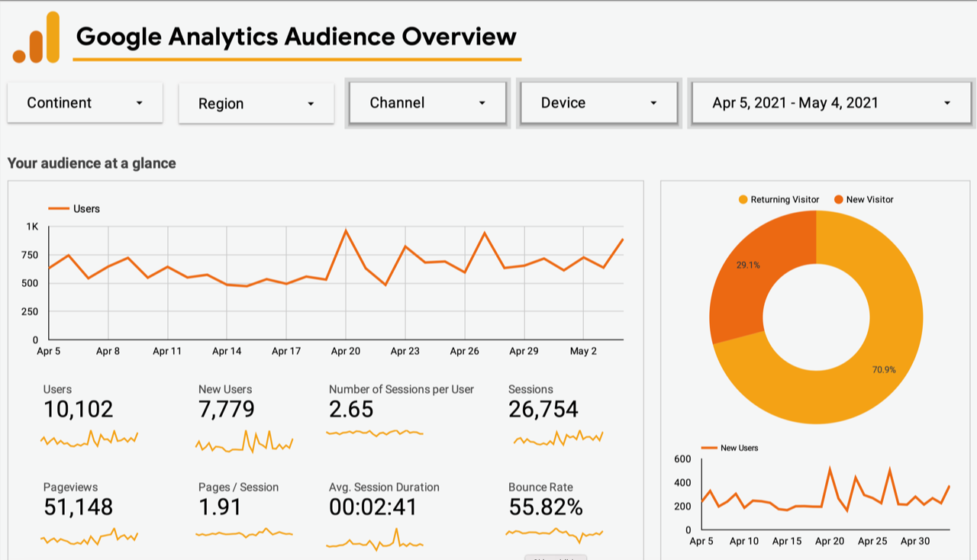Click the sparkline under Sessions scorecard

(x=558, y=438)
